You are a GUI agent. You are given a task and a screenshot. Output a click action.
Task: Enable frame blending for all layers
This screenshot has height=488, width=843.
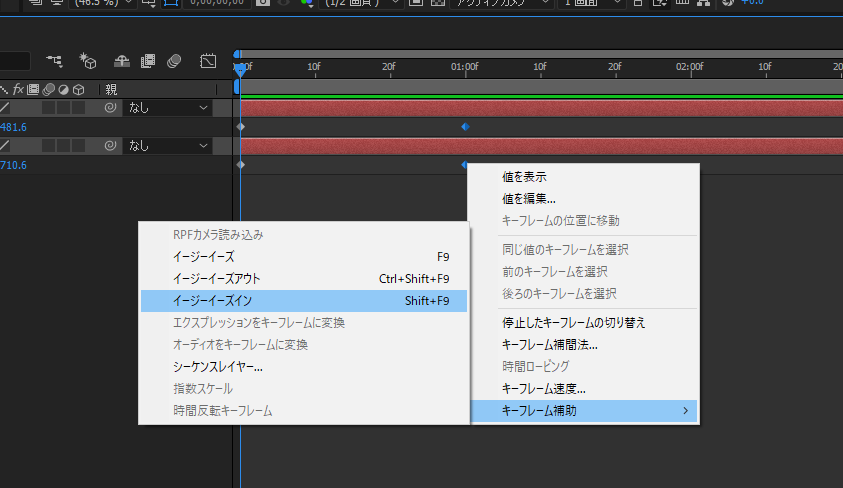click(148, 61)
